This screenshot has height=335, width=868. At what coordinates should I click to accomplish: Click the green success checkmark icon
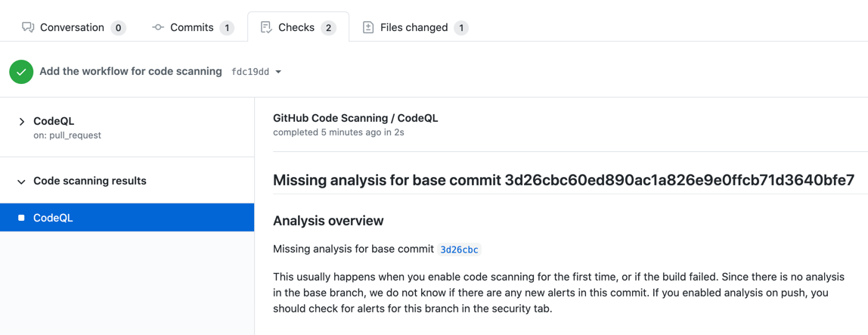(21, 72)
